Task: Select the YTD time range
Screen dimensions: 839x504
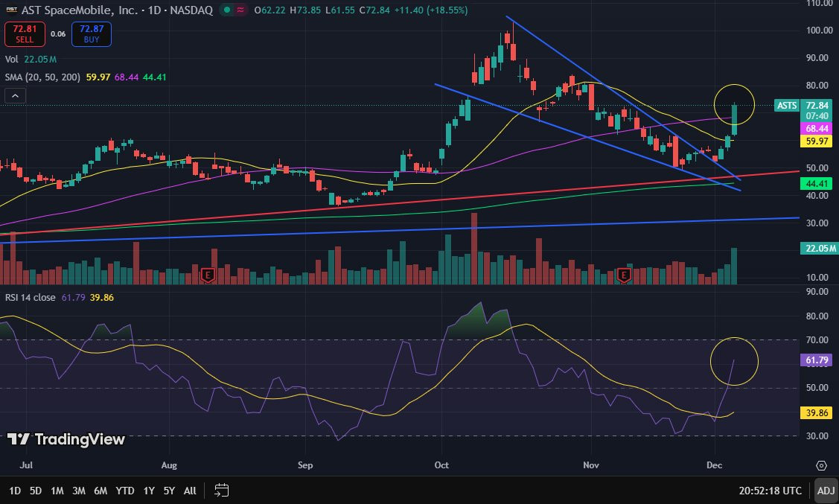Action: click(124, 491)
